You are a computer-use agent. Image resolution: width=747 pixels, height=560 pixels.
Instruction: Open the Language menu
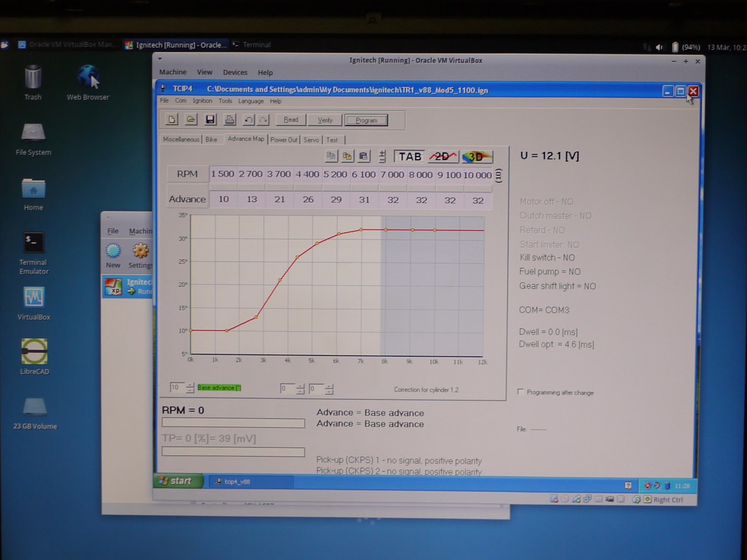[x=251, y=101]
